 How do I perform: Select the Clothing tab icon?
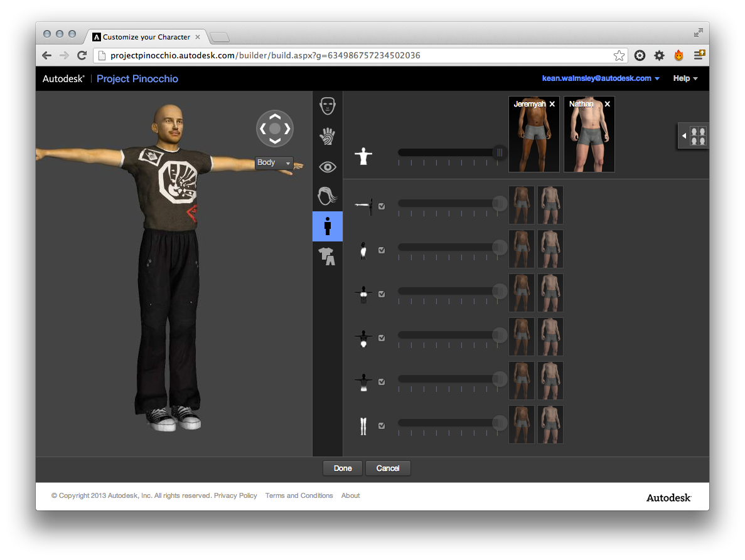coord(327,256)
